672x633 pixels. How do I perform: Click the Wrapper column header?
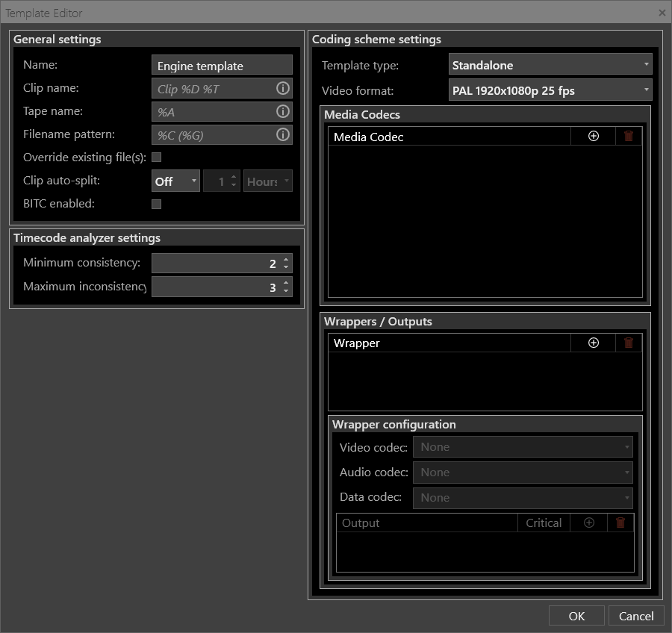click(x=449, y=343)
